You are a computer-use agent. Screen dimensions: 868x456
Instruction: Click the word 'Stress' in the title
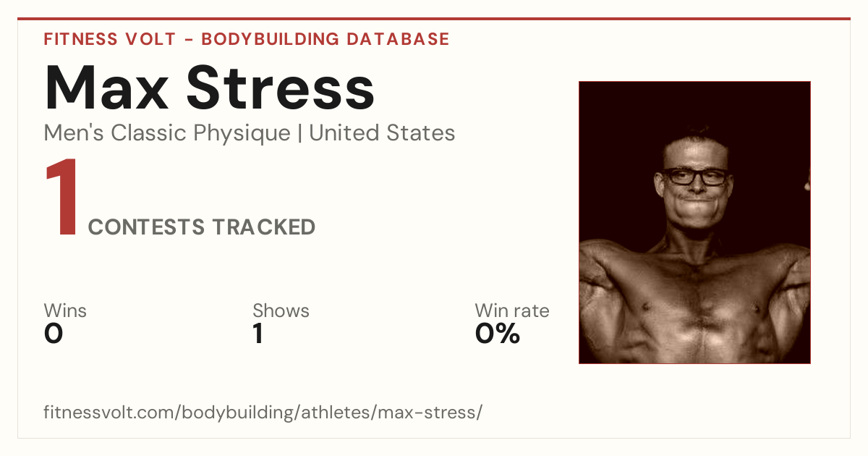click(x=281, y=88)
